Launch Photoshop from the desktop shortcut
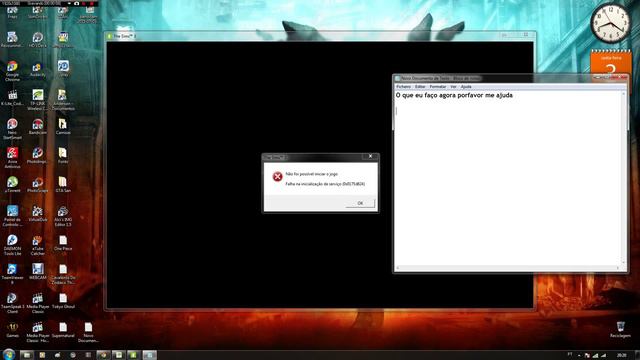Screen dimensions: 640x360 click(38, 156)
